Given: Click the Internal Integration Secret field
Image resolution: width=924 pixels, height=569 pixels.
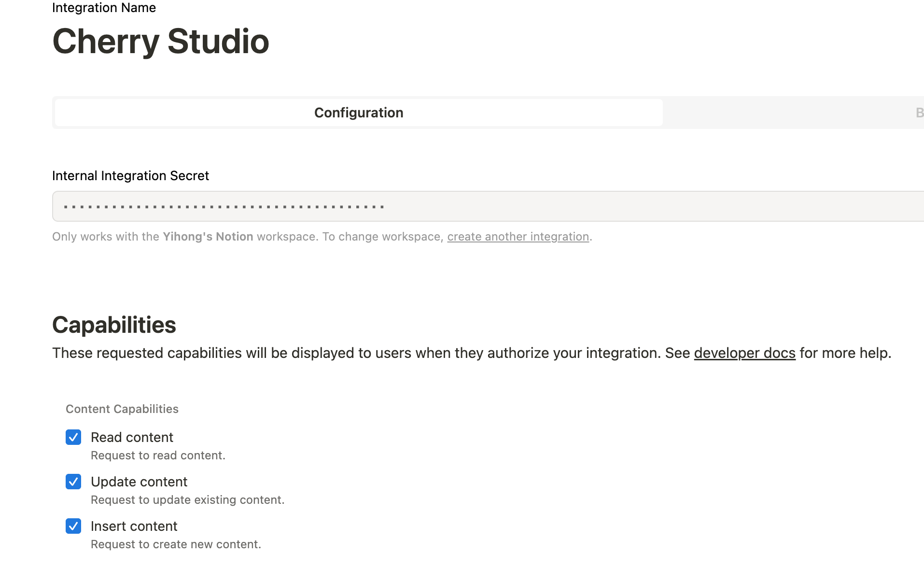Looking at the screenshot, I should [488, 206].
